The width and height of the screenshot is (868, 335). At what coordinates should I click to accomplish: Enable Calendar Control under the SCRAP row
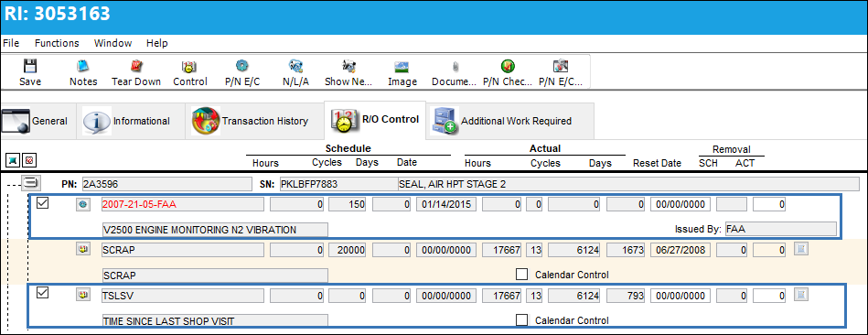pyautogui.click(x=521, y=274)
